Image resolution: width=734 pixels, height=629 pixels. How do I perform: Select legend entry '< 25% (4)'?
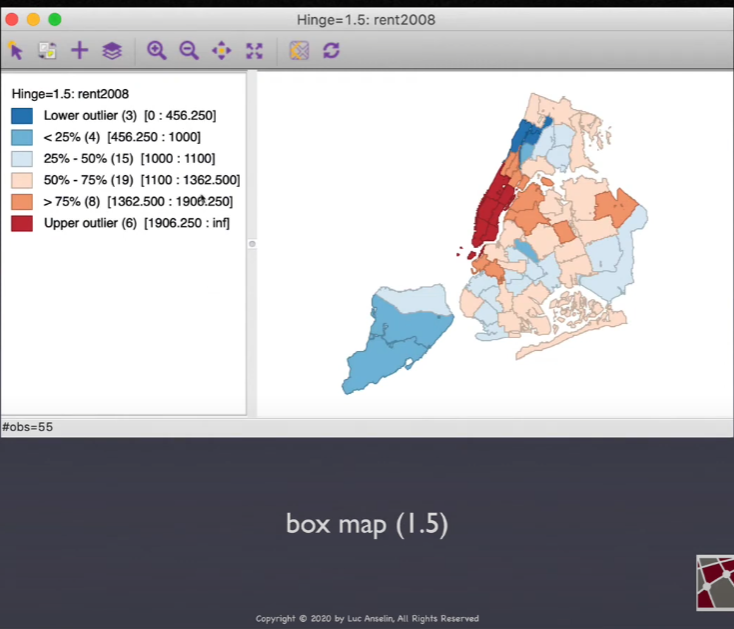coord(122,137)
